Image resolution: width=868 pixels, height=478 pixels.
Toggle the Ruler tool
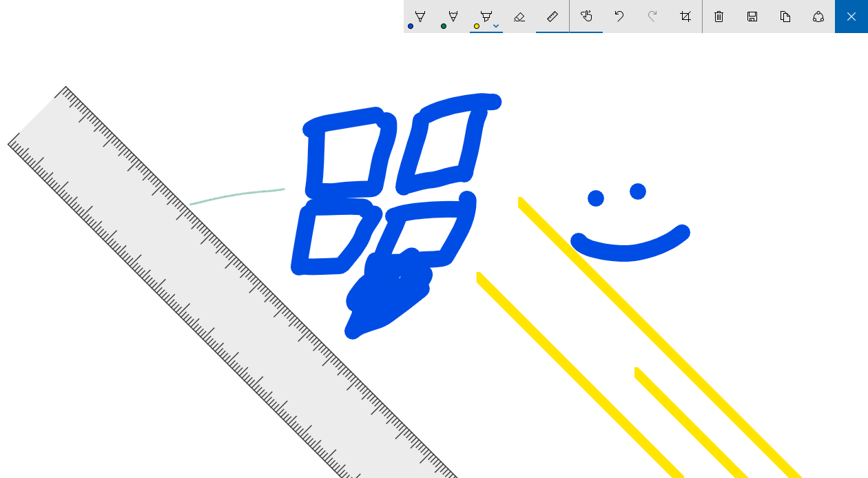pos(552,17)
